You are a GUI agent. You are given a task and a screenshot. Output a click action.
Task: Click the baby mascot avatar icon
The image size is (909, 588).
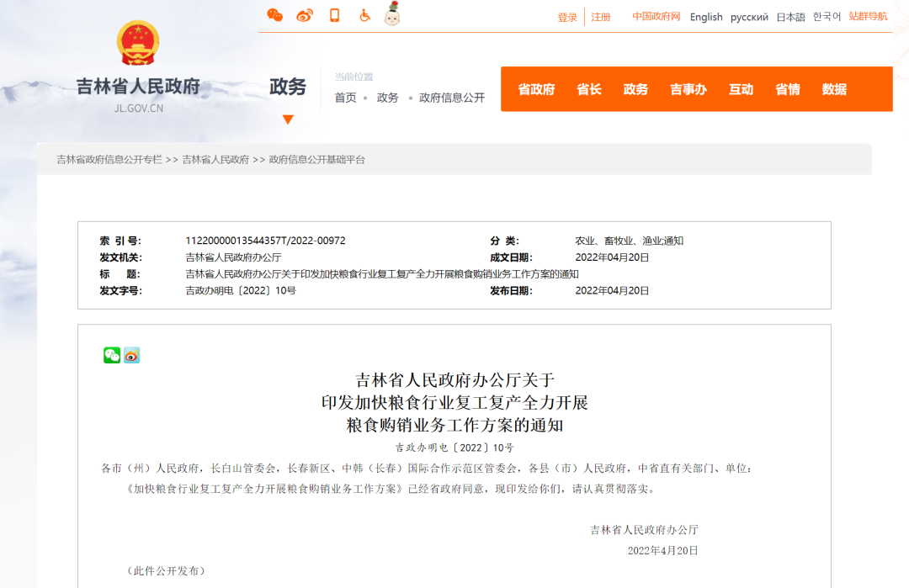(x=391, y=14)
